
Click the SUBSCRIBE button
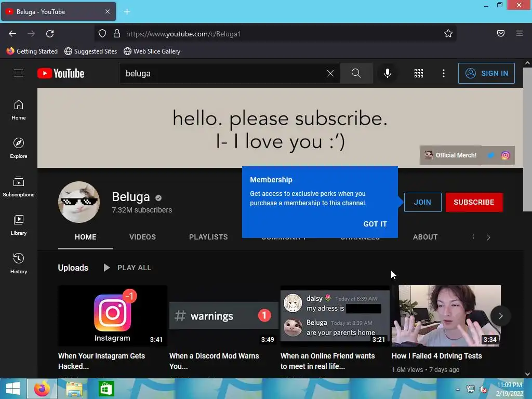[474, 202]
